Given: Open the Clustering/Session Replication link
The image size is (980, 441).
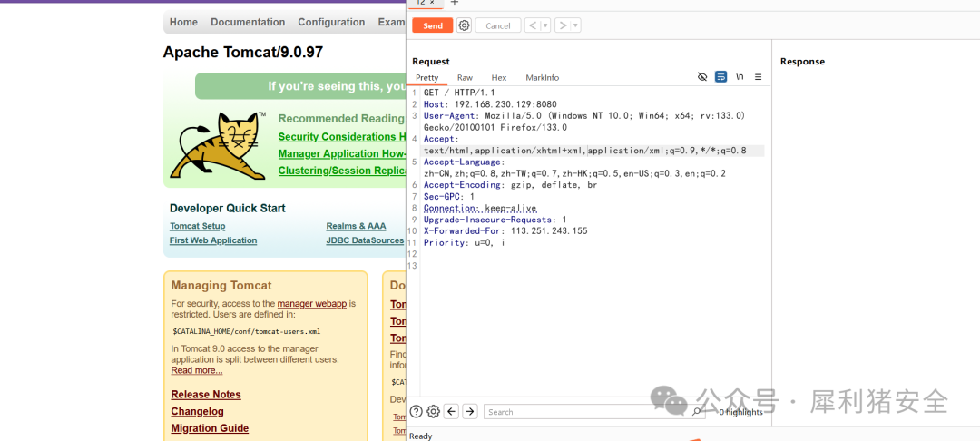Looking at the screenshot, I should (x=342, y=171).
